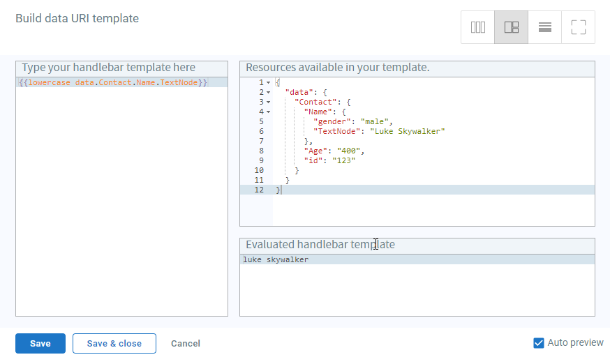Screen dimensions: 610x364
Task: Choose the stacked rows layout icon
Action: click(544, 27)
